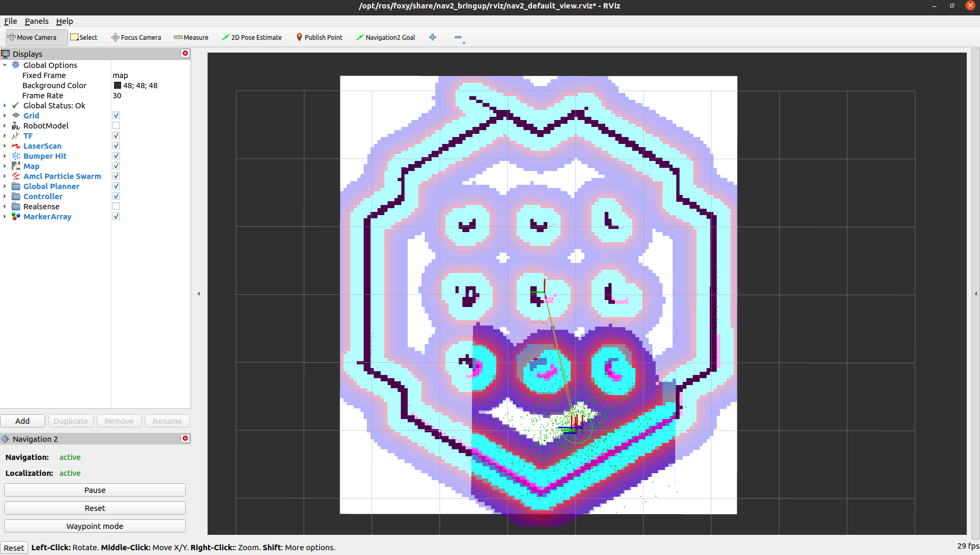This screenshot has width=980, height=555.
Task: Click the Background Color swatch
Action: click(117, 86)
